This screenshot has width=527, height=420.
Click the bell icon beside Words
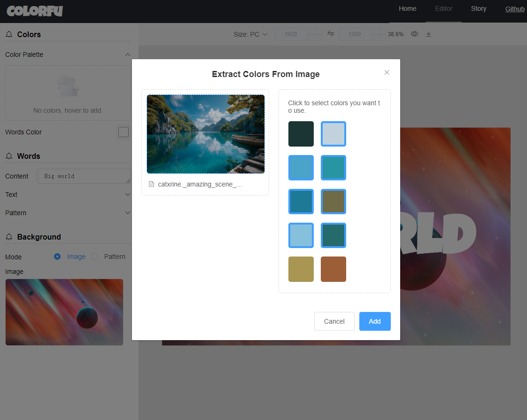(9, 156)
